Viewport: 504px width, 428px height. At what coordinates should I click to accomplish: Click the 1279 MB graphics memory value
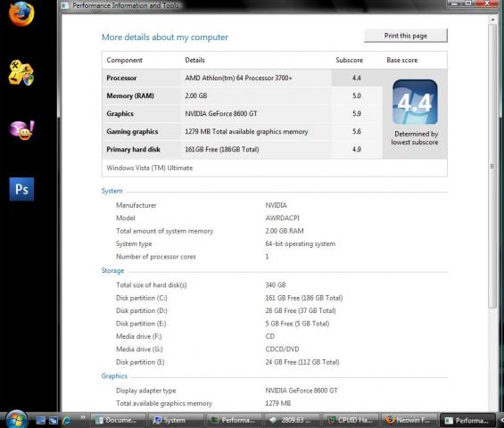tap(277, 403)
